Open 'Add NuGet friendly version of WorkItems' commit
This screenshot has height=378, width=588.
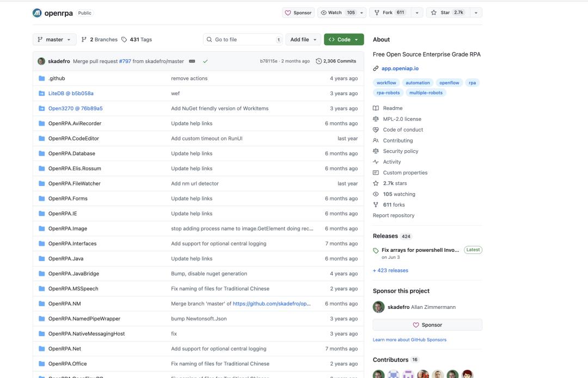[220, 108]
